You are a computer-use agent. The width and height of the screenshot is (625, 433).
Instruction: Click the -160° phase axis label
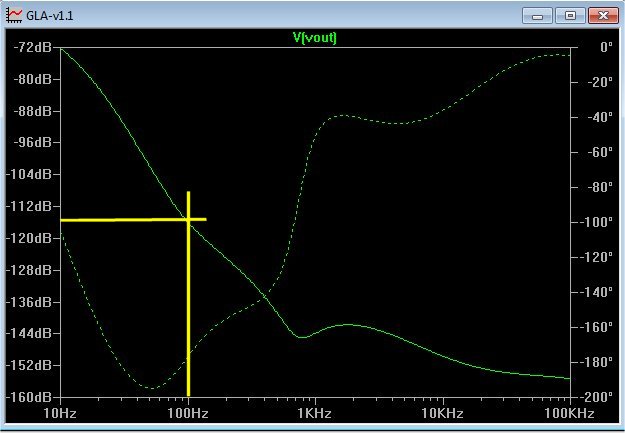(x=597, y=327)
